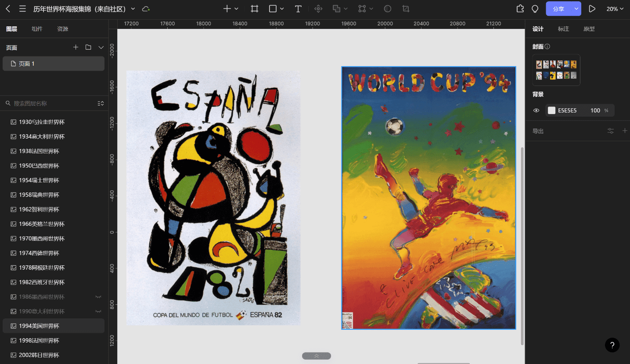
Task: Select 页面 1 in the page list
Action: pos(54,64)
